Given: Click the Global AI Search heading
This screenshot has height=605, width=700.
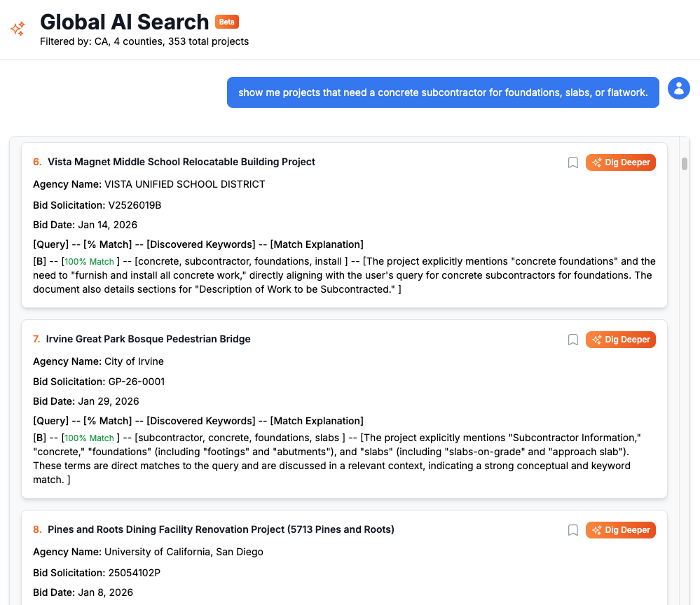Looking at the screenshot, I should tap(125, 22).
